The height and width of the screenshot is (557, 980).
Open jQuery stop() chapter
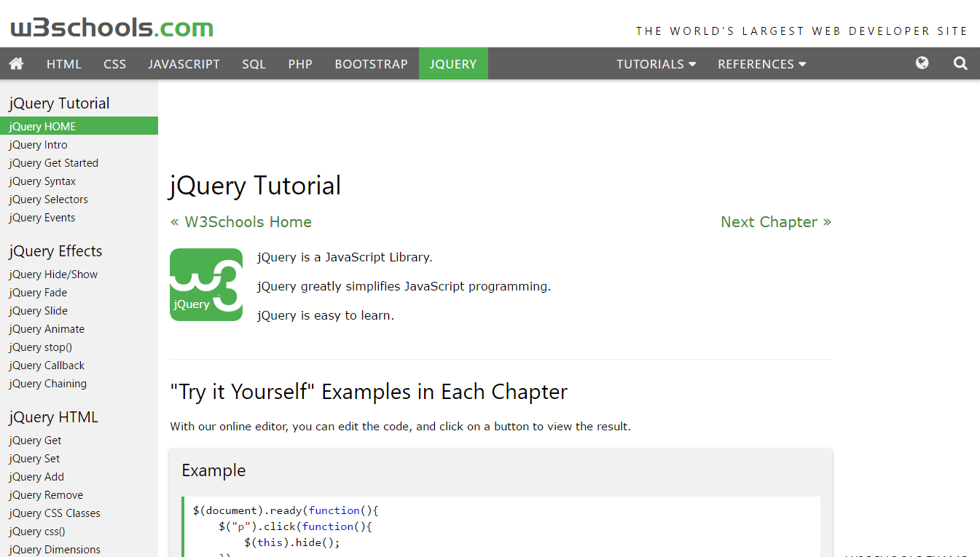tap(79, 347)
